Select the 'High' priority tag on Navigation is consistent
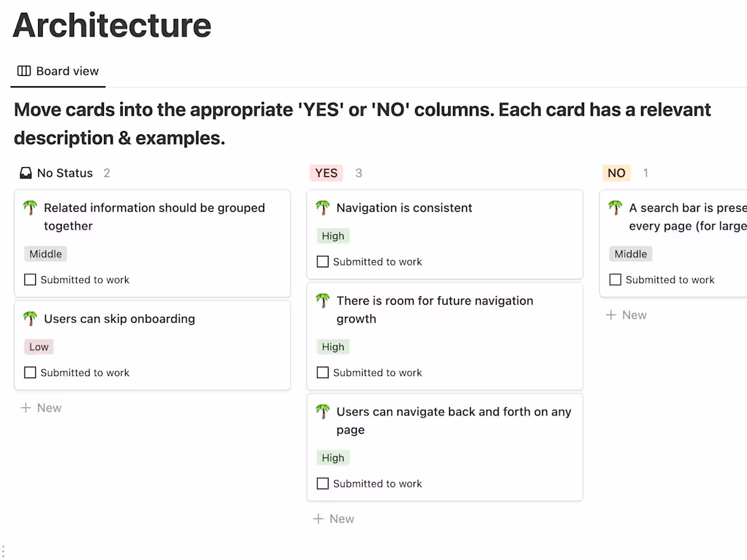 (x=333, y=236)
